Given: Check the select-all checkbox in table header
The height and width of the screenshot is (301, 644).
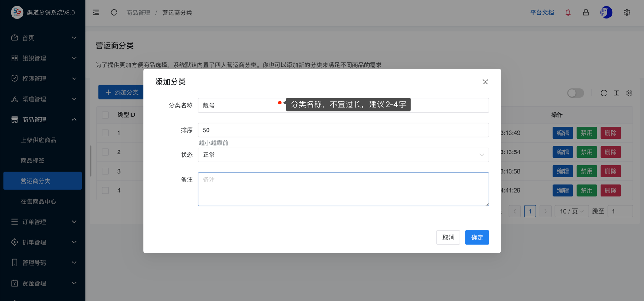Looking at the screenshot, I should 105,115.
